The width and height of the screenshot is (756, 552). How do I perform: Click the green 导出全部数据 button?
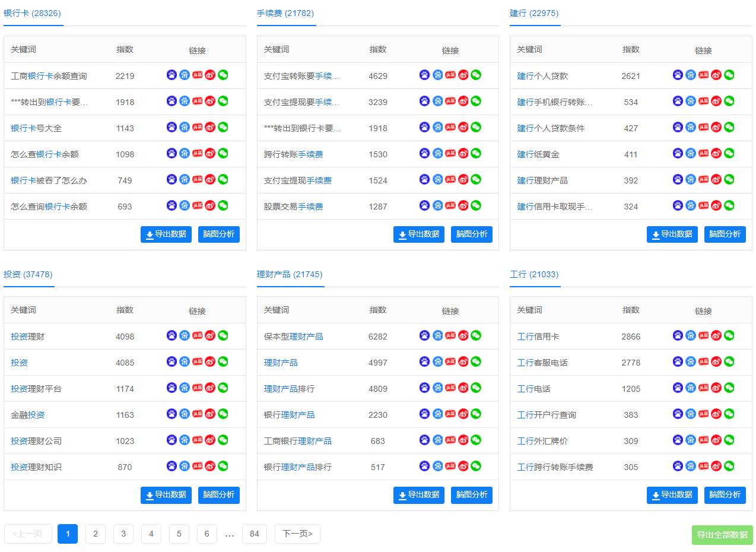pos(722,535)
